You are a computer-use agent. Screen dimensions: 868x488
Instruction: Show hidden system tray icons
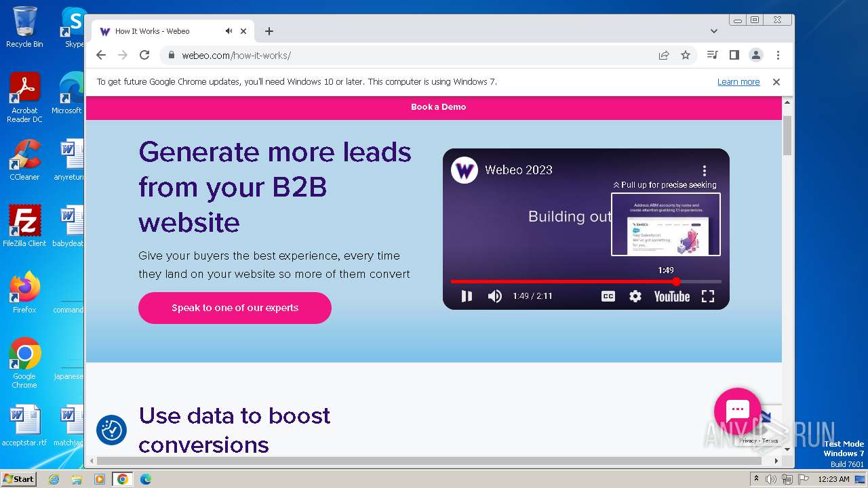[x=756, y=479]
